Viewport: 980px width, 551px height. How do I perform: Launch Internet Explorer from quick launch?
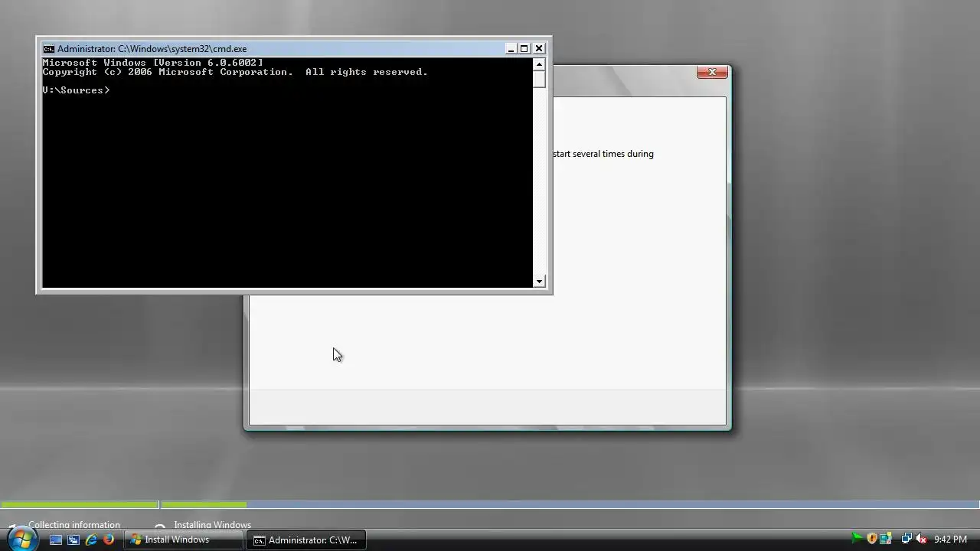tap(91, 540)
